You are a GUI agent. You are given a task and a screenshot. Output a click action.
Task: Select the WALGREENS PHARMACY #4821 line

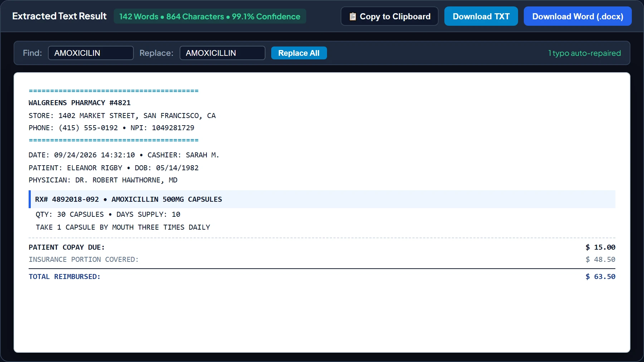(79, 103)
